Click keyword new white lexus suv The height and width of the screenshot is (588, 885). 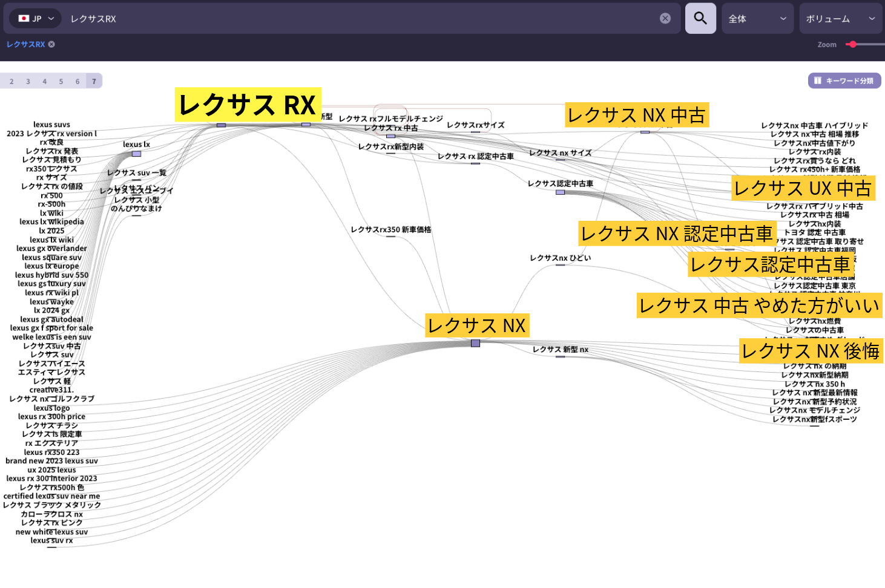coord(51,532)
